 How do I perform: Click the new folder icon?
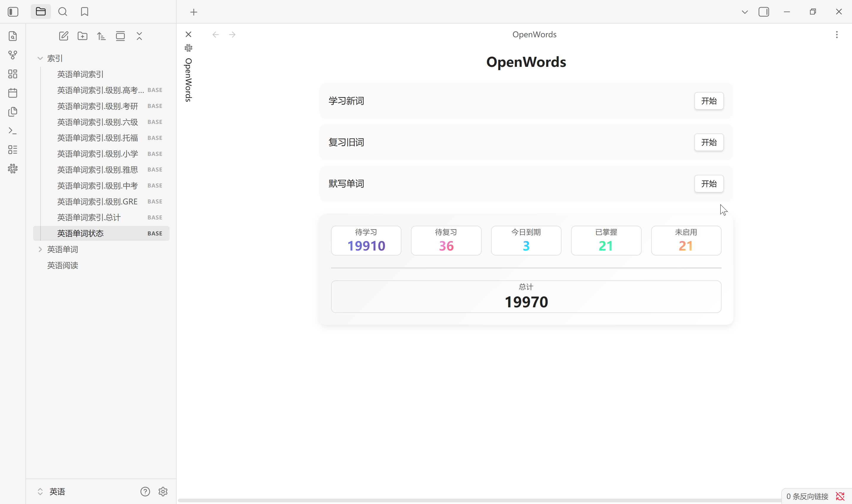click(x=83, y=36)
